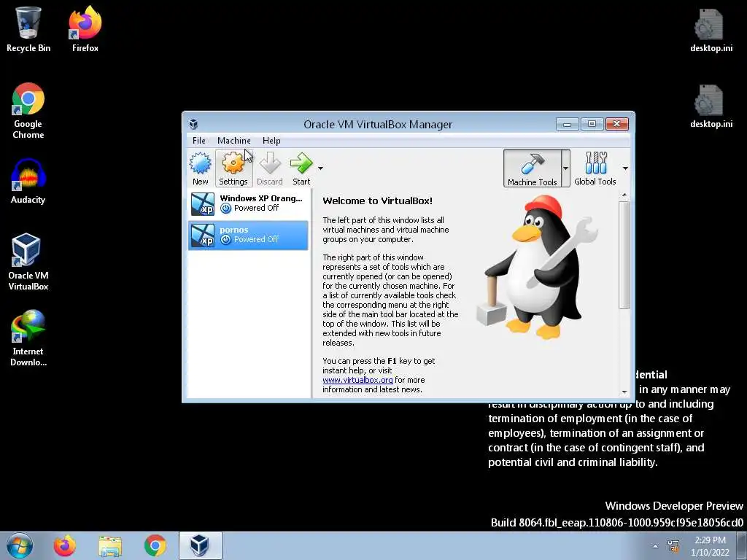Open the Global Tools dropdown arrow
The image size is (747, 560).
[x=625, y=168]
